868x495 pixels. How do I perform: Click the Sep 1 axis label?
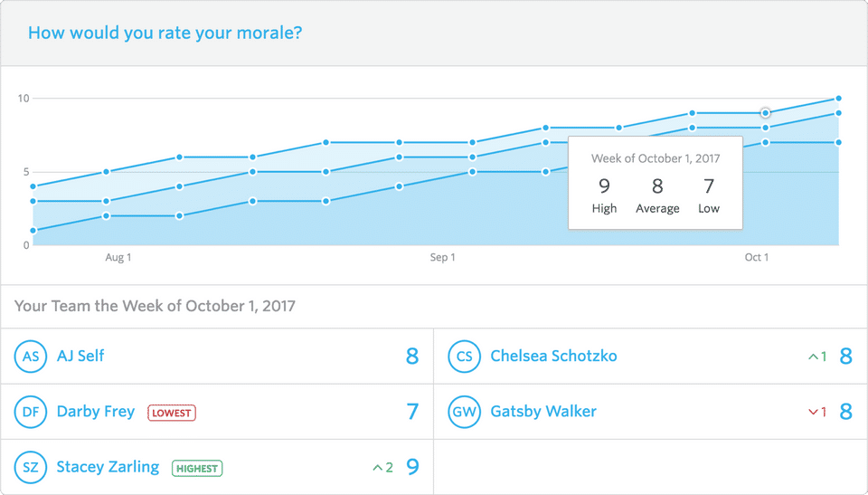[442, 258]
